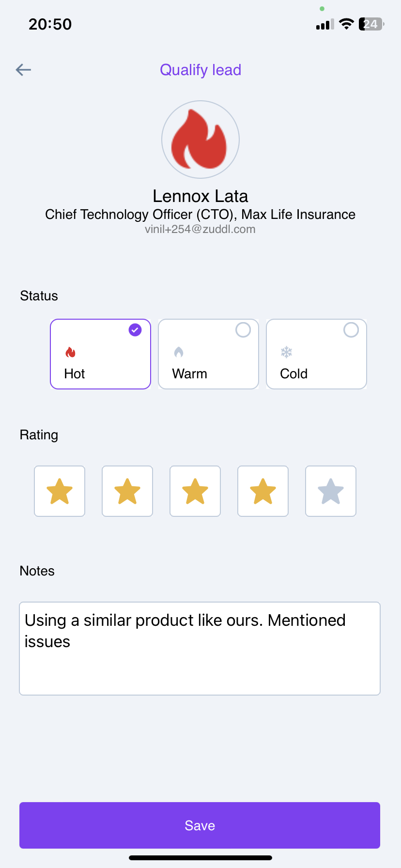Click the second rating star
This screenshot has width=401, height=868.
click(127, 491)
